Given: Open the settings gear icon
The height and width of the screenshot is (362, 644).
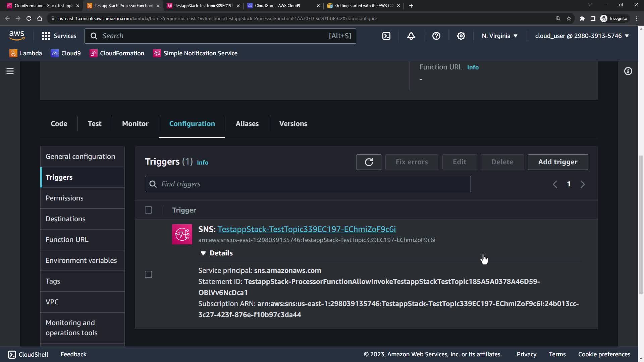Looking at the screenshot, I should click(x=461, y=36).
